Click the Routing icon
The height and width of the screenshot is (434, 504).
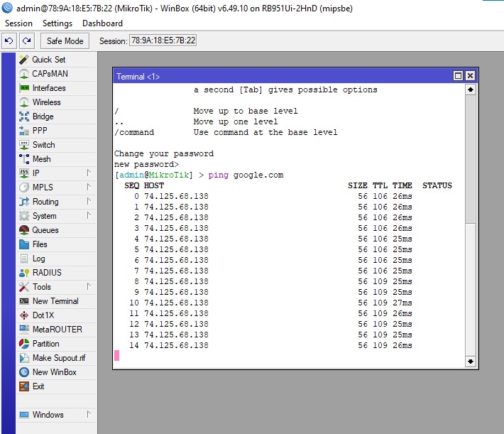(24, 202)
